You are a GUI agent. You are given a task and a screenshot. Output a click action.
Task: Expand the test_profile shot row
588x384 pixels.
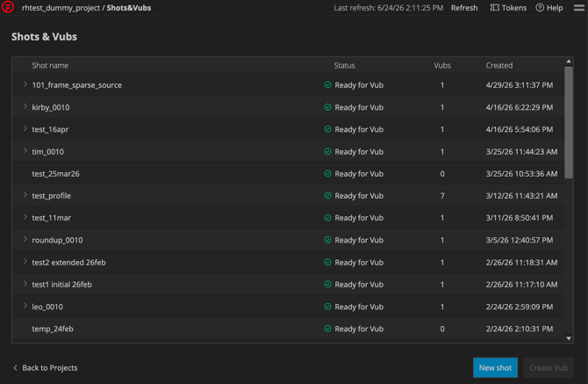25,195
